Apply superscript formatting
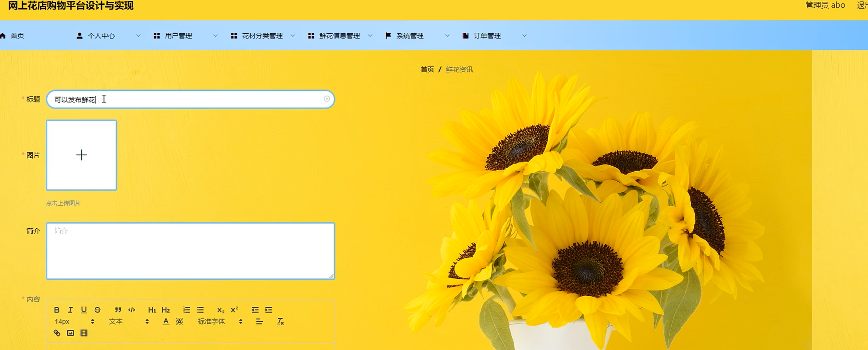868x350 pixels. pos(234,310)
